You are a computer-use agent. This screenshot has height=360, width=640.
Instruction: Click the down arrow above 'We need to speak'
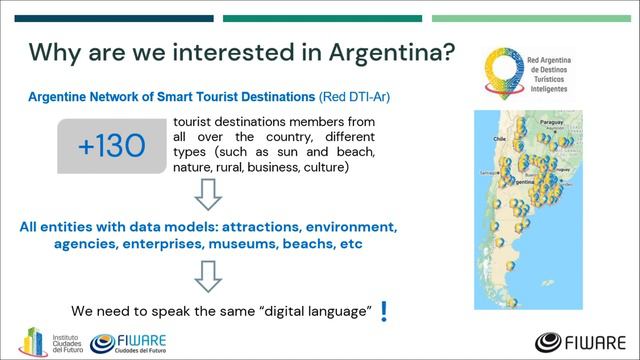[208, 276]
